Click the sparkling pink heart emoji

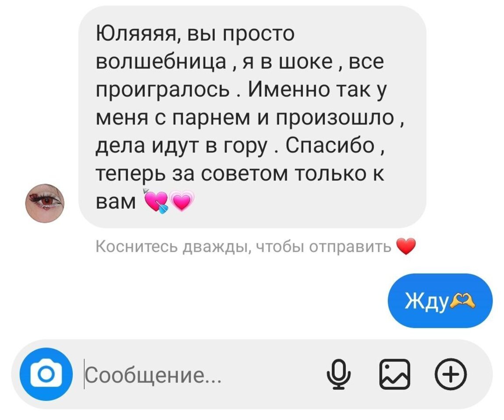[x=181, y=201]
